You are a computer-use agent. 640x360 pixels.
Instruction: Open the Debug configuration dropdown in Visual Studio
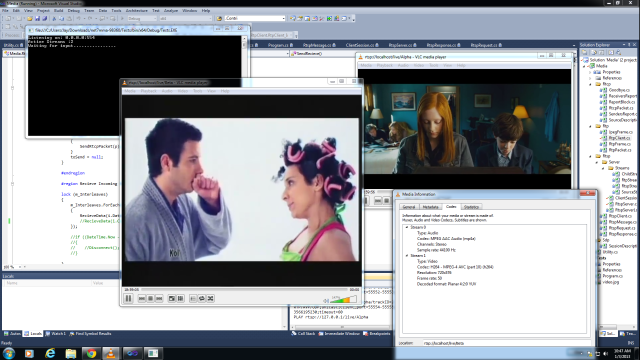pyautogui.click(x=142, y=18)
